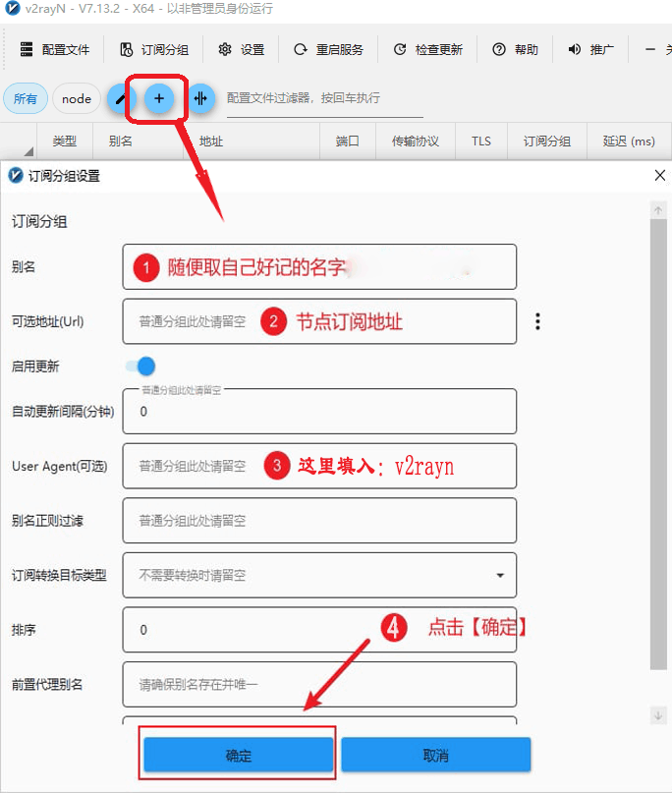Click the scroll down arrow in dialog
Screen dimensions: 672x793
tap(658, 715)
